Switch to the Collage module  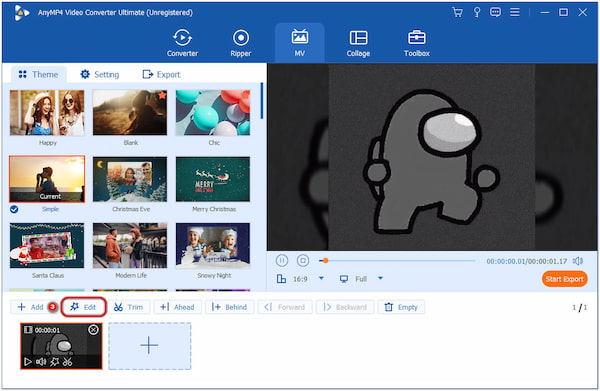(358, 43)
